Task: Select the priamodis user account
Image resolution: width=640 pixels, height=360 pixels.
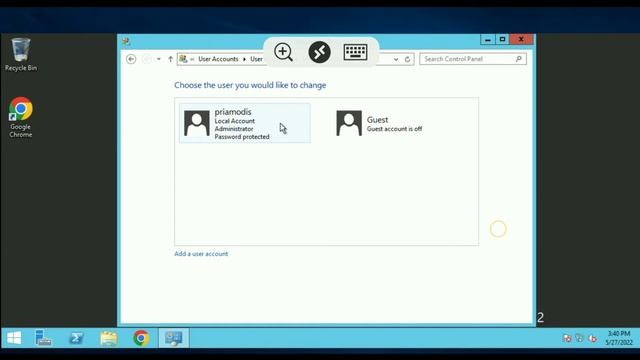Action: tap(244, 123)
